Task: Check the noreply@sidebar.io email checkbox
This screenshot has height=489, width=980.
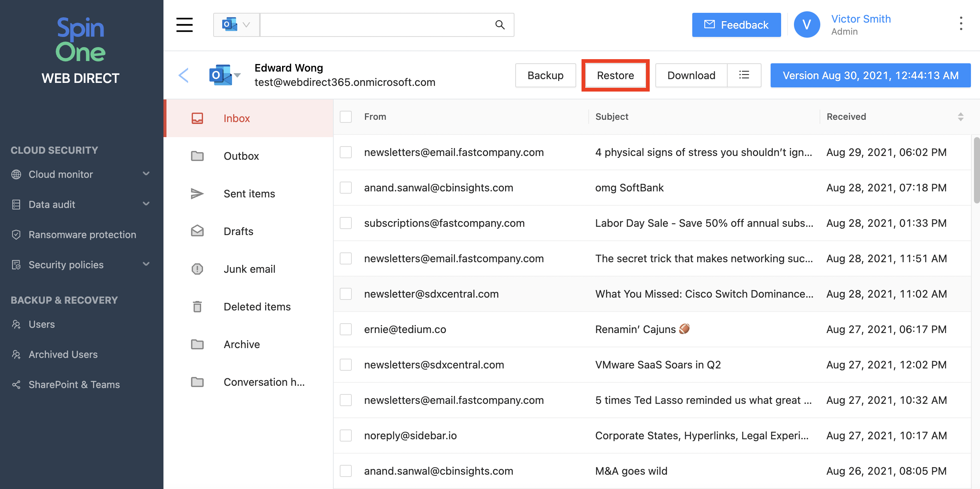Action: tap(345, 436)
